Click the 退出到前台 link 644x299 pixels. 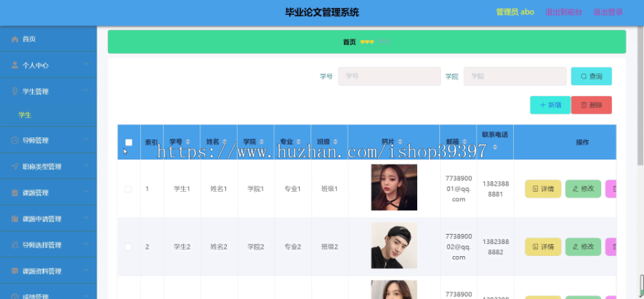[564, 12]
